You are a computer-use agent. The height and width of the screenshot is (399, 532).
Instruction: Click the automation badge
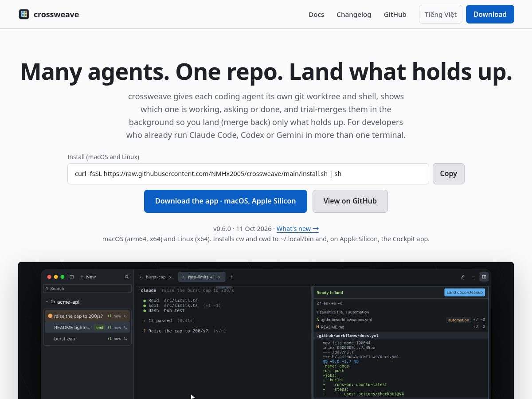point(458,320)
